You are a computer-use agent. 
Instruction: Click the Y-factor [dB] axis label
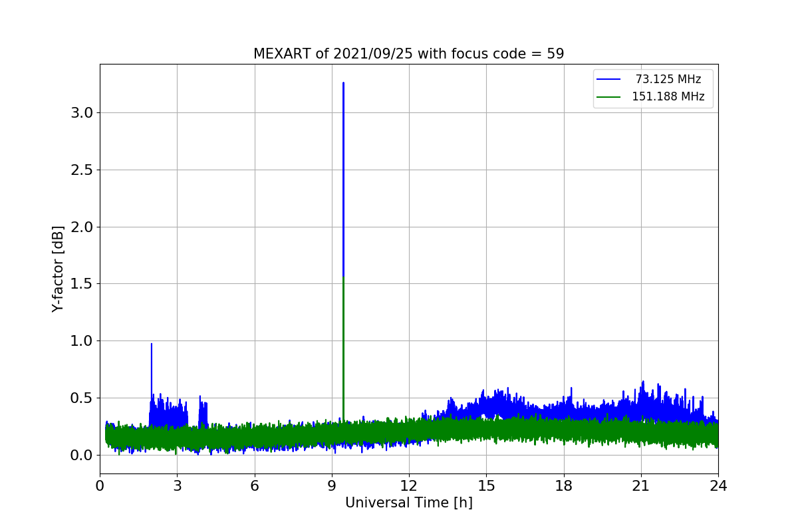click(59, 269)
